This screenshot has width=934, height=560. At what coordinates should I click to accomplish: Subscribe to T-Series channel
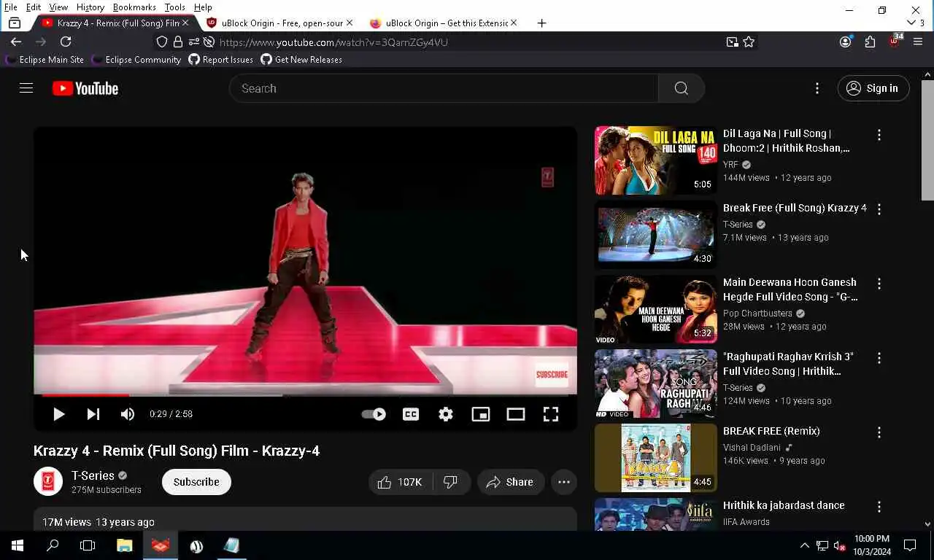click(196, 482)
